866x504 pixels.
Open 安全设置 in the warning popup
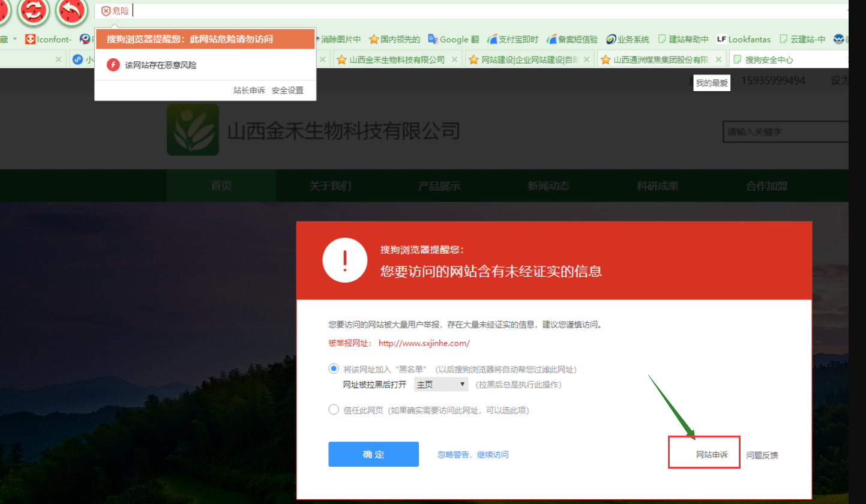click(x=287, y=91)
